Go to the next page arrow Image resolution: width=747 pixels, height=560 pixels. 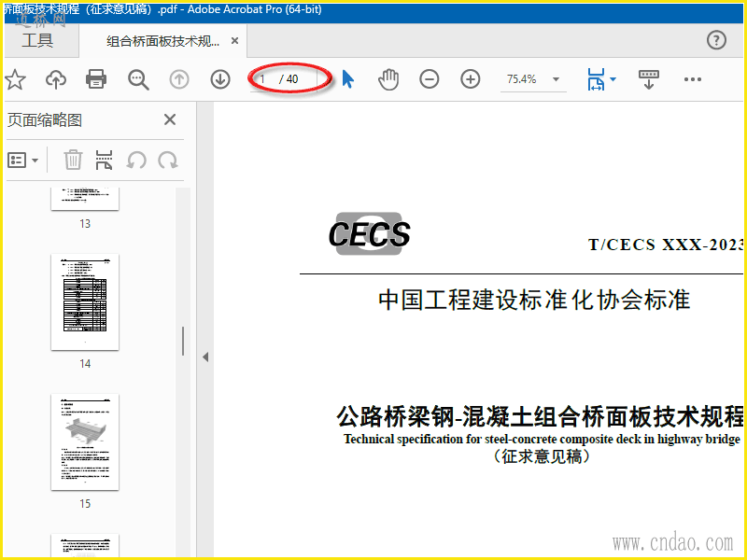pos(220,79)
